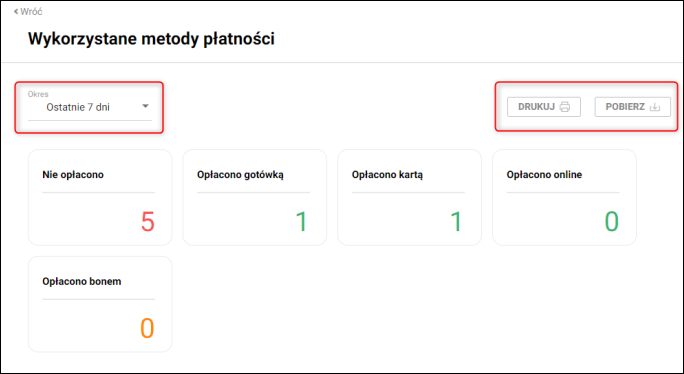The image size is (684, 374).
Task: Click the POBIERZ button
Action: tap(633, 107)
